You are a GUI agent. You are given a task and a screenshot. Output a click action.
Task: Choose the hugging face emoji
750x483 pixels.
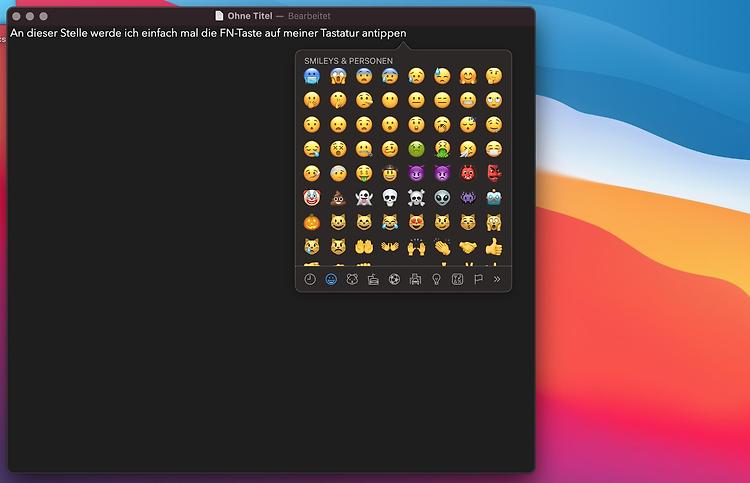(468, 76)
